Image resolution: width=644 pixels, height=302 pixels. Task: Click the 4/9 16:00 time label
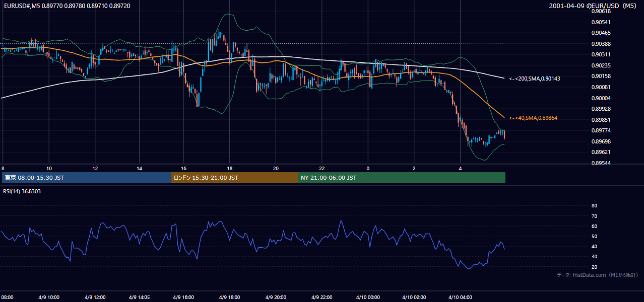[x=183, y=297]
